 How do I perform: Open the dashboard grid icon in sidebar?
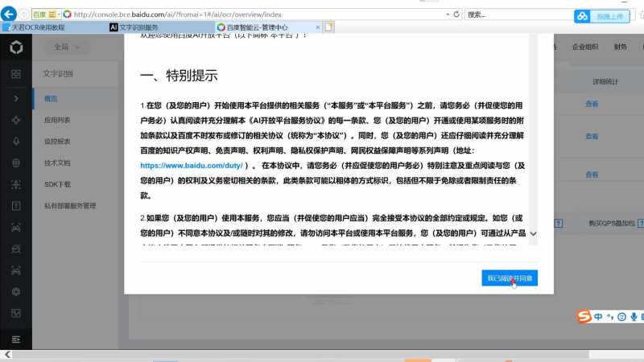tap(16, 74)
